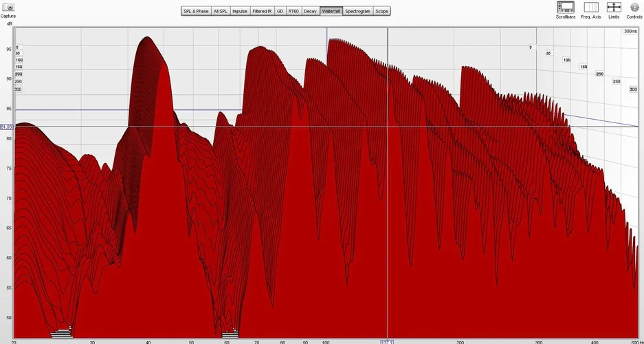Click the 55 dB axis value
The image size is (644, 344).
(9, 288)
